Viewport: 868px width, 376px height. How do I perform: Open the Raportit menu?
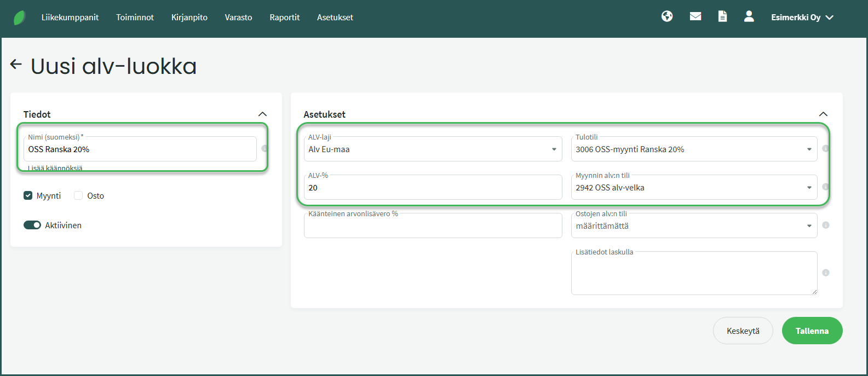click(284, 18)
